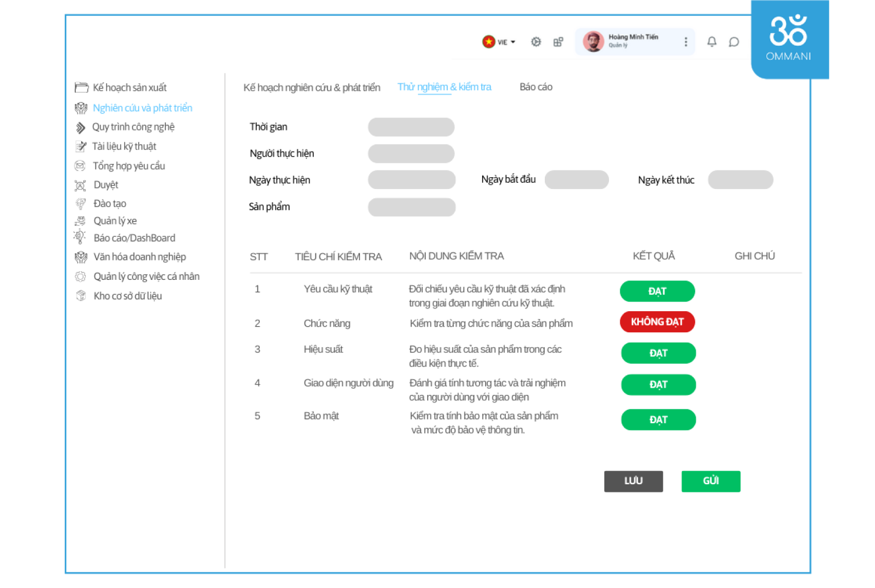
Task: Click the Tài liệu kỹ thuật pencil icon
Action: click(81, 147)
